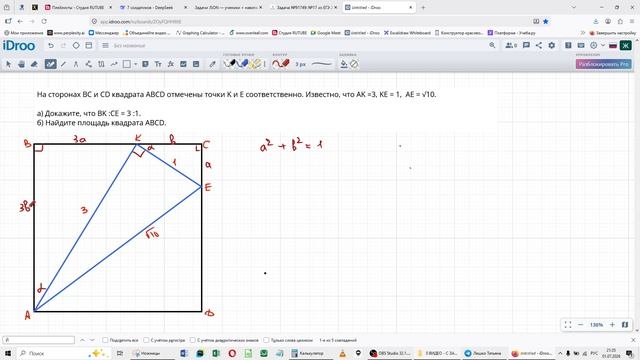Open the participants list
Image resolution: width=640 pixels, height=360 pixels.
click(x=511, y=46)
